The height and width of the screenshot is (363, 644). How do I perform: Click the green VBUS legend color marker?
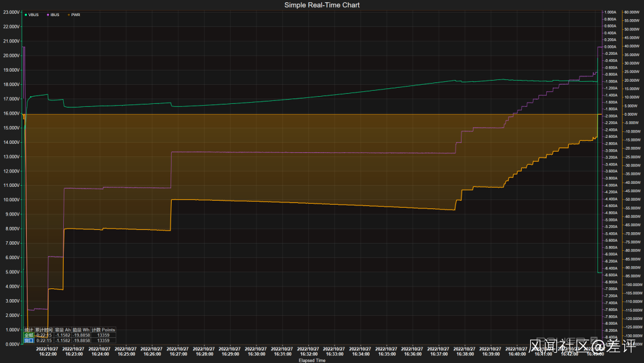[26, 15]
